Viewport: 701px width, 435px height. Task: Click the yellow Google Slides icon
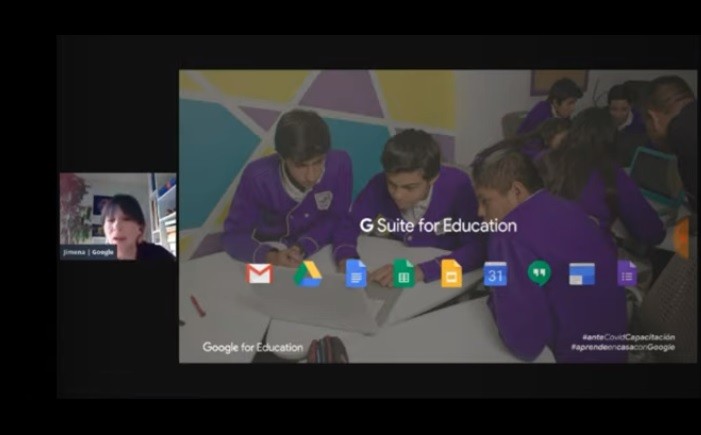click(x=451, y=273)
